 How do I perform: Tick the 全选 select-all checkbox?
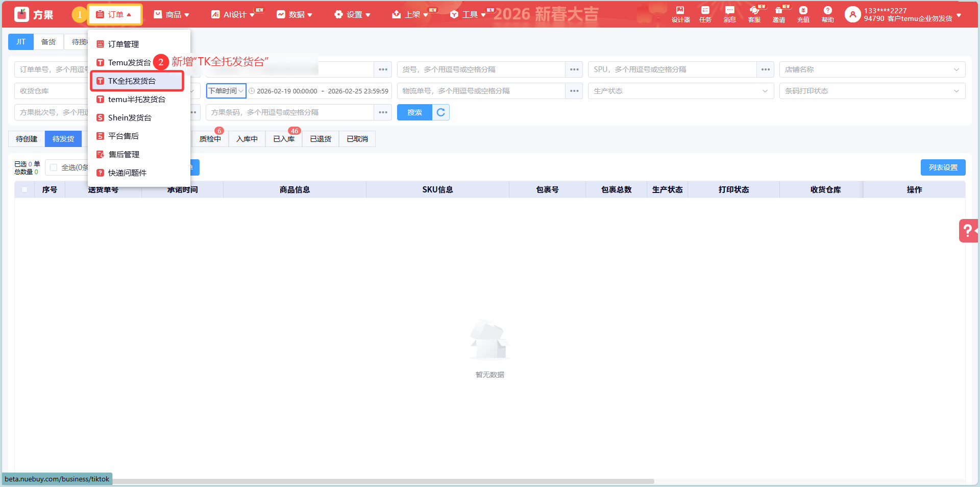(x=54, y=167)
